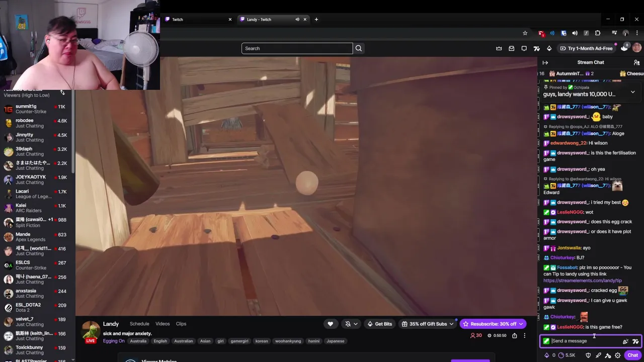The width and height of the screenshot is (644, 362).
Task: Click Try 1-Month Ad-Free button
Action: tap(586, 48)
